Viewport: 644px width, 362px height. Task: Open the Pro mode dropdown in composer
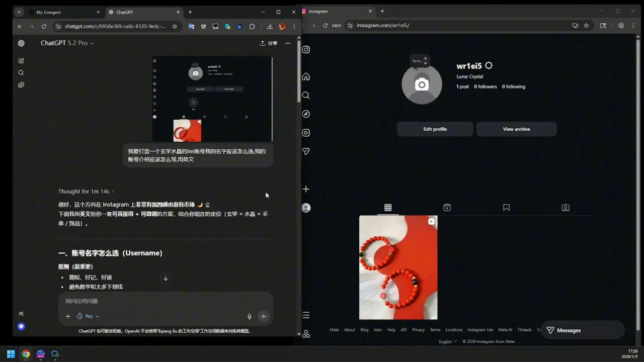tap(88, 316)
